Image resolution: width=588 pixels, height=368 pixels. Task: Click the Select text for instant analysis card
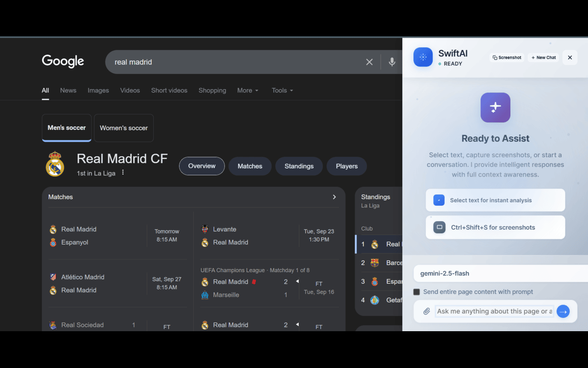coord(495,200)
